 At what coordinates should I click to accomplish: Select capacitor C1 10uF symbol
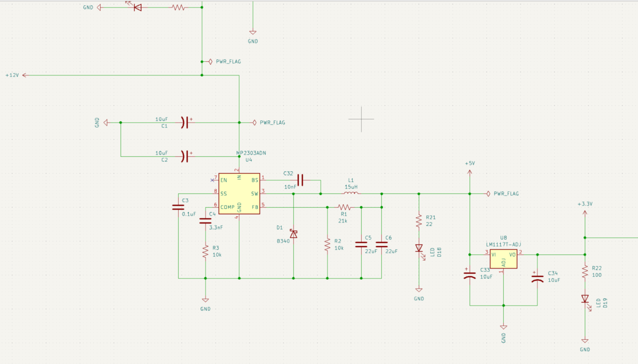point(185,123)
